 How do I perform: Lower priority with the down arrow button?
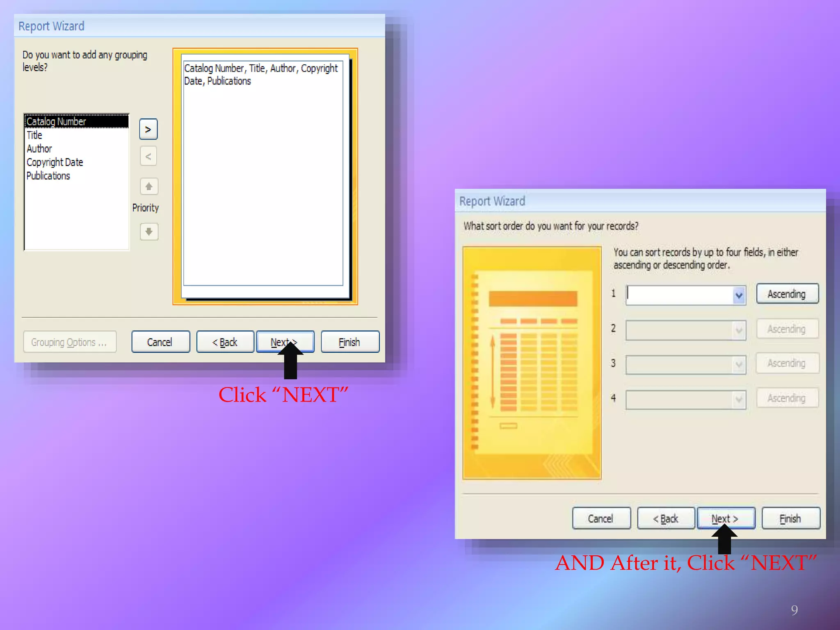[x=149, y=232]
